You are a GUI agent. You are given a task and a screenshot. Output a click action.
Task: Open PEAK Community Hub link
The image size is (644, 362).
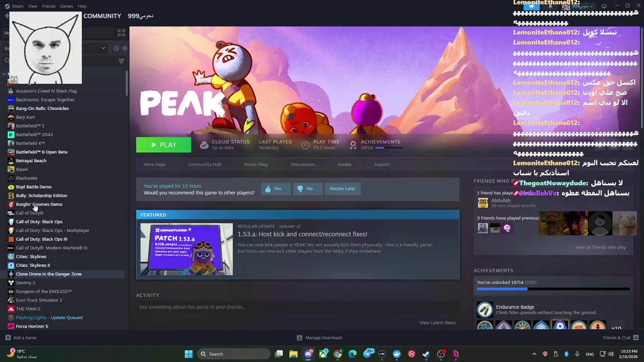point(204,164)
